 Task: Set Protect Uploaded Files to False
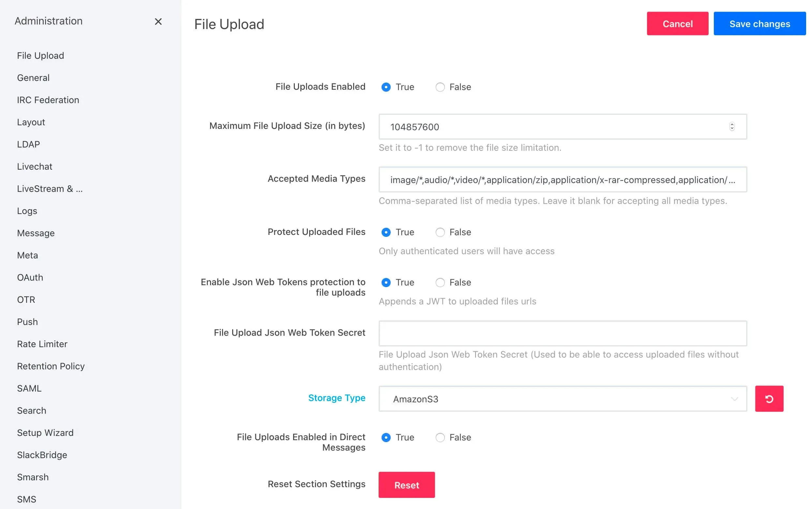[440, 232]
